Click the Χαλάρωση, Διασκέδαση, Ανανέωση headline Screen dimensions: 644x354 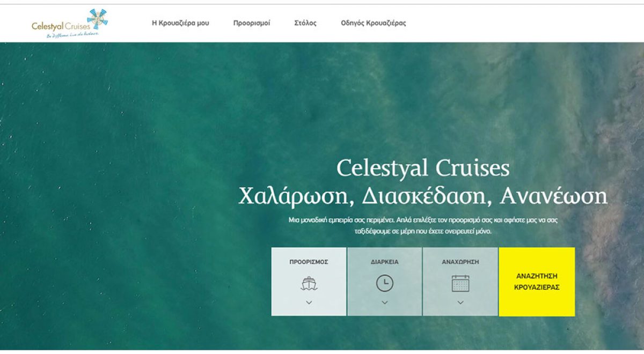tap(423, 196)
